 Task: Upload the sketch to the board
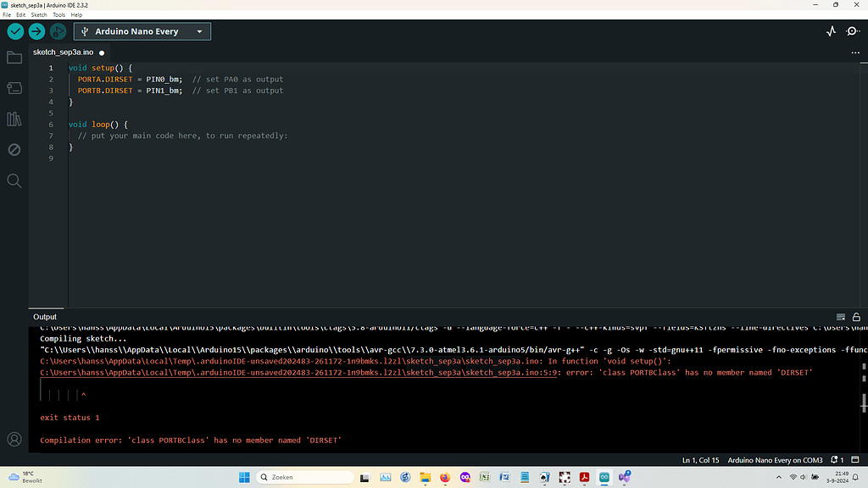[x=36, y=30]
